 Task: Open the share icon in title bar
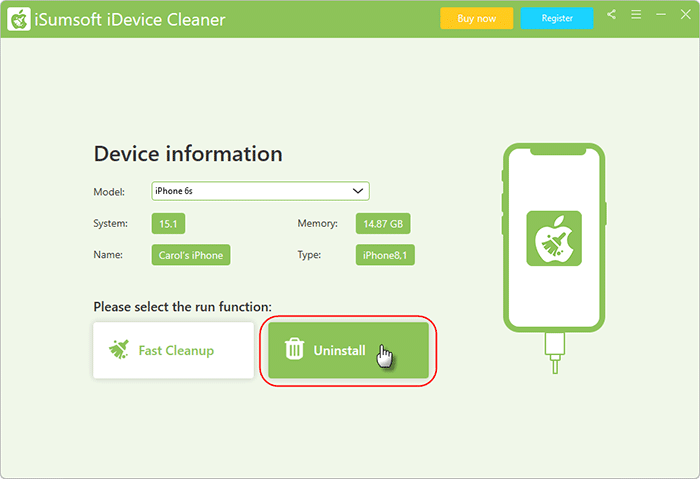(611, 15)
